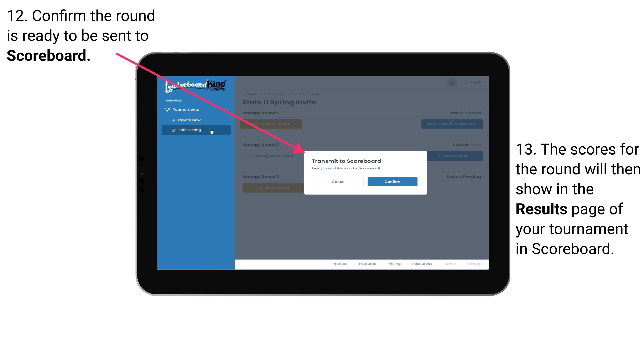Select Edit Existing menu option
The image size is (644, 346).
click(x=195, y=130)
